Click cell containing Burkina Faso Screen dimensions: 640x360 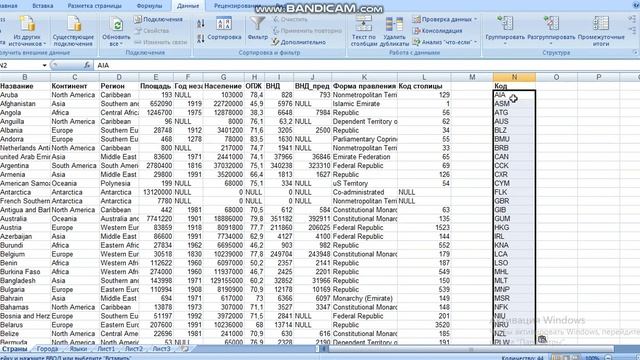click(25, 272)
